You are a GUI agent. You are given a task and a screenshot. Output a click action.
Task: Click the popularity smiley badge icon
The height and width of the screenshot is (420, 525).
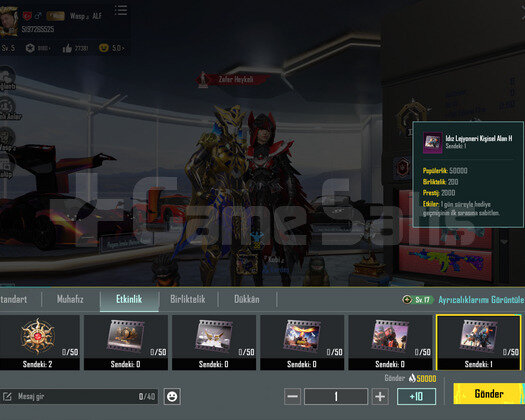pos(104,48)
